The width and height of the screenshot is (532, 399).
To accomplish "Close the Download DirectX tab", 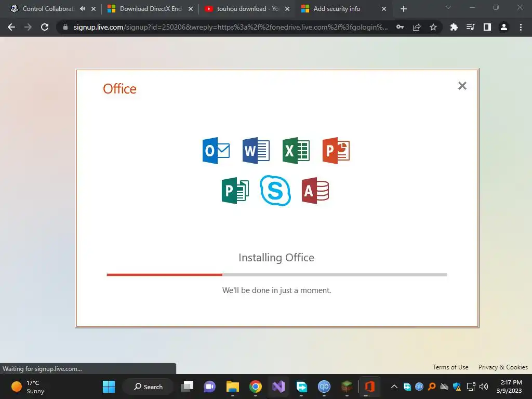I will [x=191, y=9].
